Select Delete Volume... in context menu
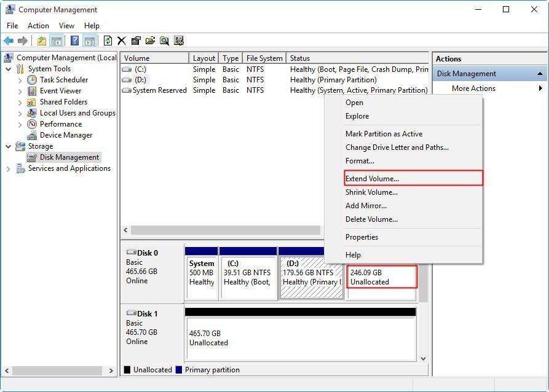This screenshot has width=549, height=392. pyautogui.click(x=403, y=219)
